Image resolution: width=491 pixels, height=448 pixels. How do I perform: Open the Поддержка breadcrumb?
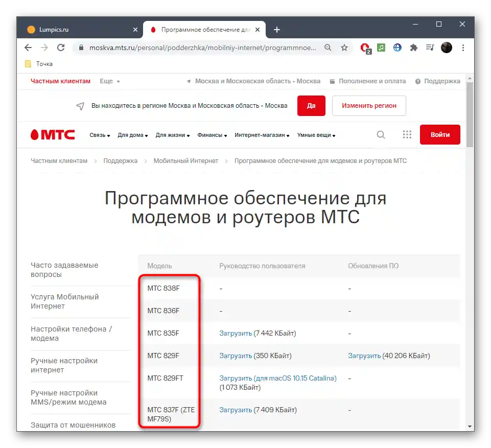[x=120, y=160]
